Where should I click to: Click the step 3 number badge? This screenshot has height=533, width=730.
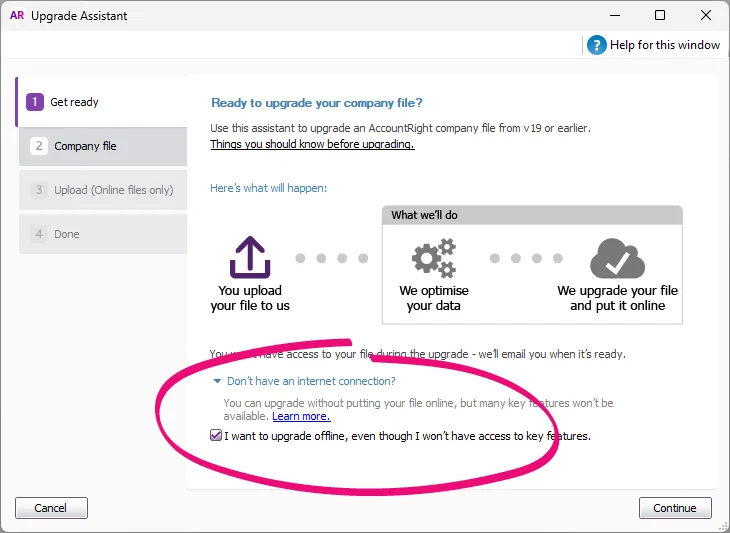coord(39,189)
